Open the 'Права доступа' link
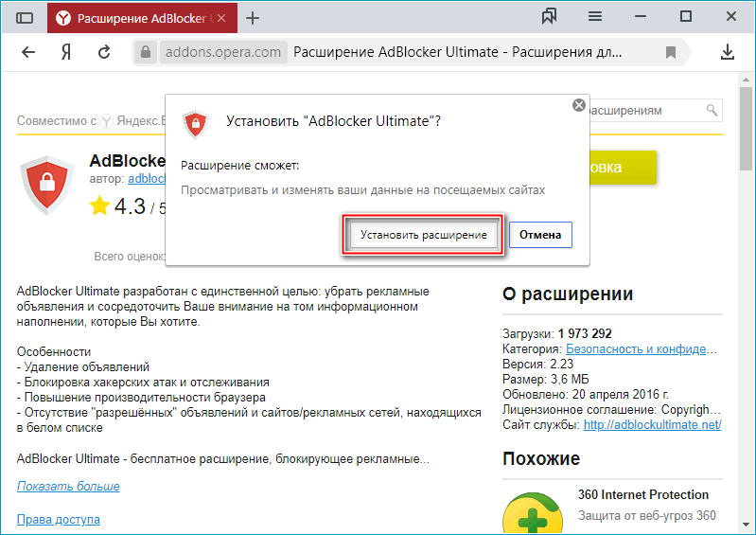 (58, 519)
